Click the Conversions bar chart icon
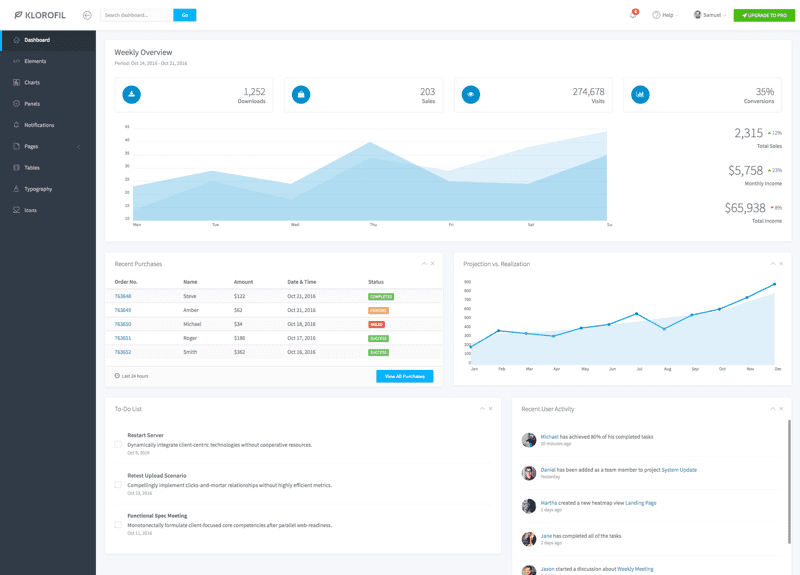The width and height of the screenshot is (800, 575). 640,95
